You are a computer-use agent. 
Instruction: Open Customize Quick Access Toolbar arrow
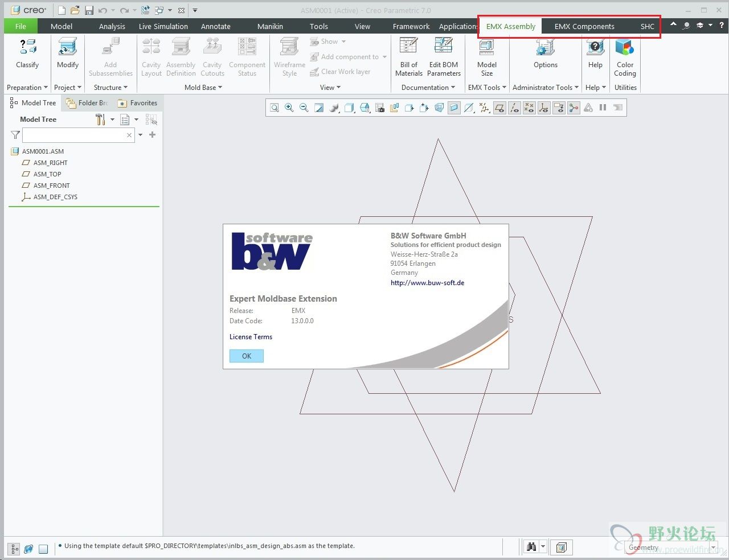[x=195, y=10]
